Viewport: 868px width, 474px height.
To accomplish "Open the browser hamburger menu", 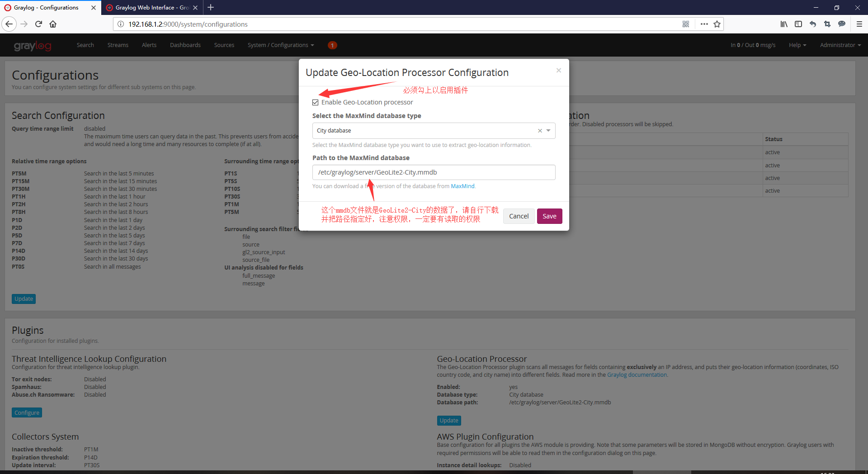I will pyautogui.click(x=859, y=24).
